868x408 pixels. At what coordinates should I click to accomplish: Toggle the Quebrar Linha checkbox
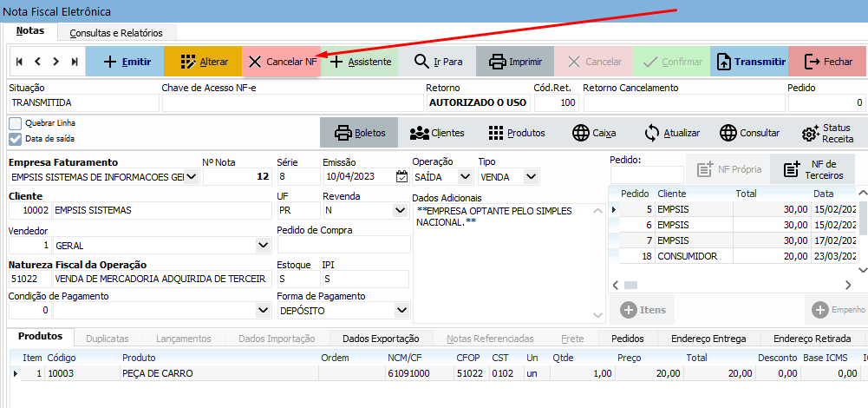(x=16, y=123)
